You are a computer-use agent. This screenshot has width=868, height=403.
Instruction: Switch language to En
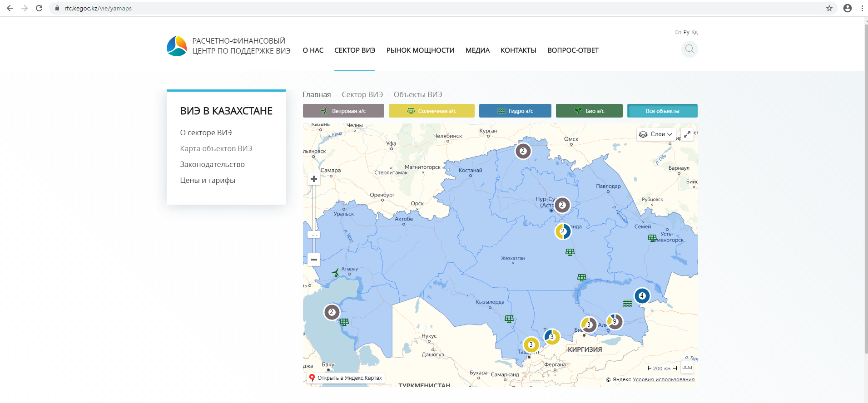pos(678,32)
